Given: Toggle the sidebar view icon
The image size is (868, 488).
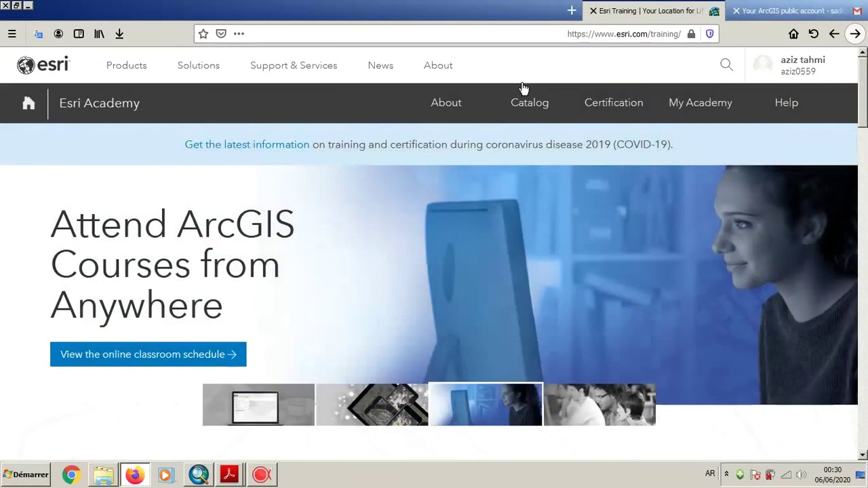Looking at the screenshot, I should (x=79, y=34).
